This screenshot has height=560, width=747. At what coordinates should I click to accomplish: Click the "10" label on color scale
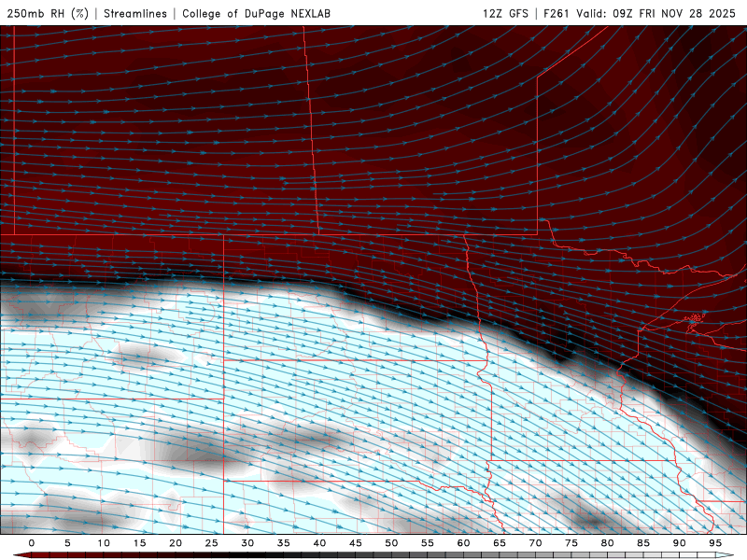click(104, 543)
